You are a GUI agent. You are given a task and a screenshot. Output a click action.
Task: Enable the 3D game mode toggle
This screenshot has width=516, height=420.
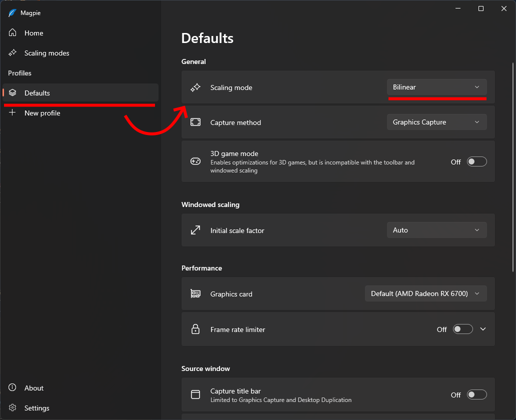click(476, 161)
